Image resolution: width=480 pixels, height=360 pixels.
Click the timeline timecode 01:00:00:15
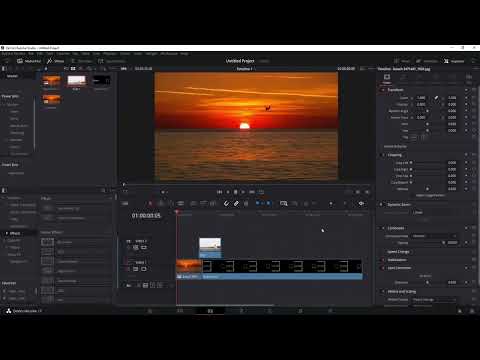[x=146, y=216]
